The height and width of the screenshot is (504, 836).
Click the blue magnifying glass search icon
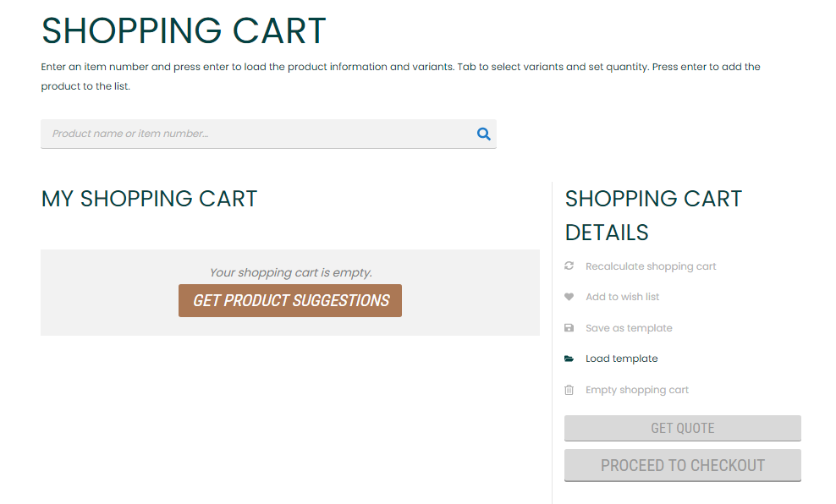point(484,134)
